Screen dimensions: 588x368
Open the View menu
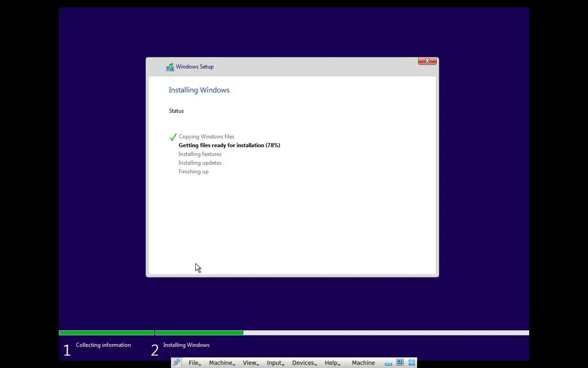[x=251, y=363]
